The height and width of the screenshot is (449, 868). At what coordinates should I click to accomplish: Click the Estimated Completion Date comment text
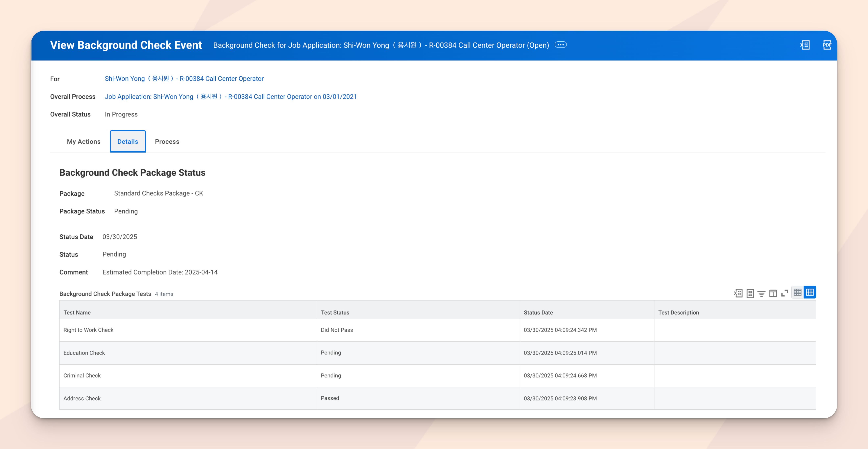(x=160, y=272)
